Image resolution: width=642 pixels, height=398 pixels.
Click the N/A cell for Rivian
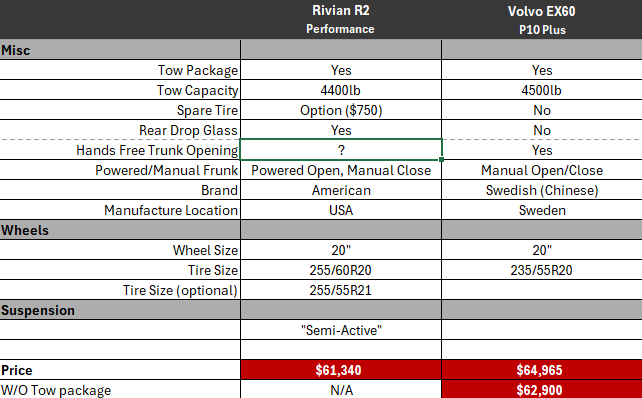[x=341, y=389]
